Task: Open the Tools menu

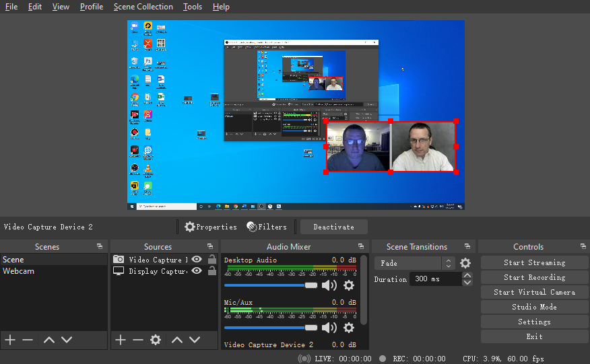Action: tap(193, 7)
